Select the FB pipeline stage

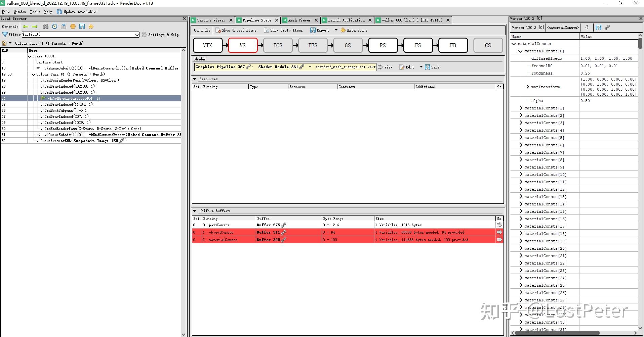coord(453,45)
